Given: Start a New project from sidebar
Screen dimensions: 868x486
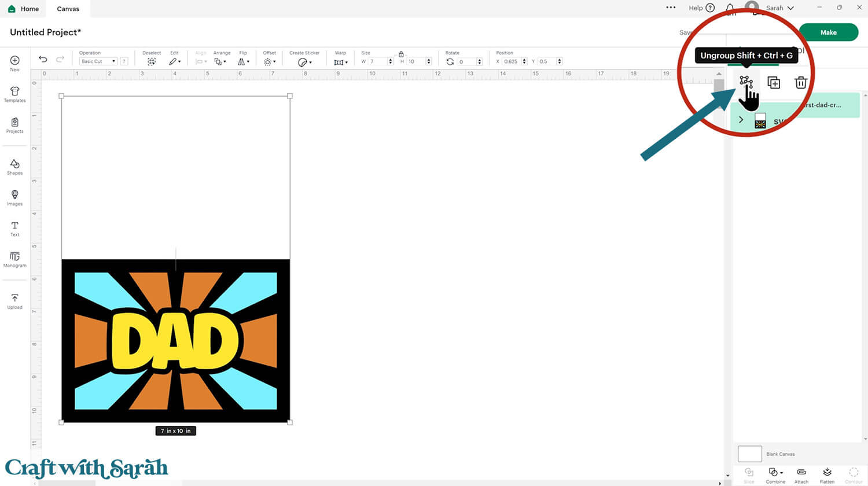Looking at the screenshot, I should (x=15, y=64).
